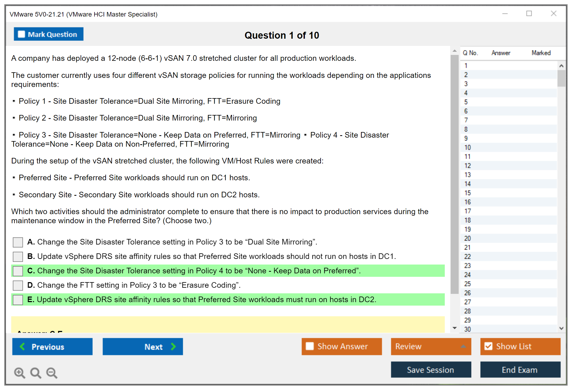574x392 pixels.
Task: Select question 22 in the list
Action: click(467, 257)
